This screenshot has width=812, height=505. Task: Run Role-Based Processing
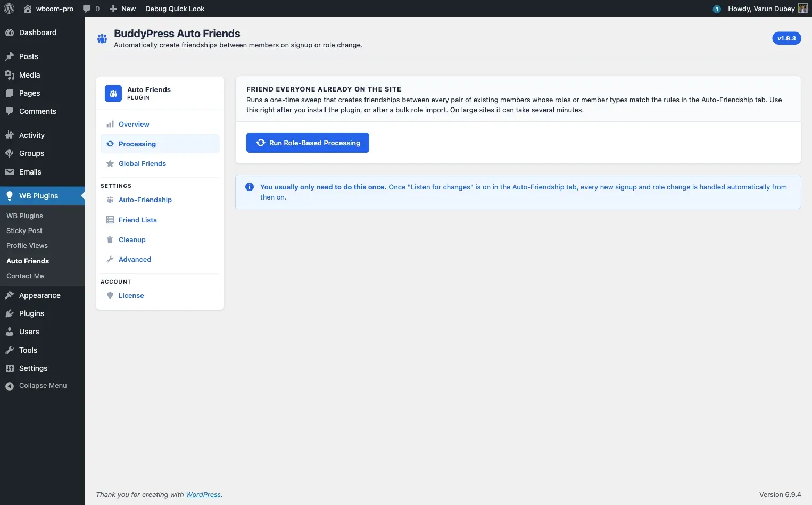point(308,143)
